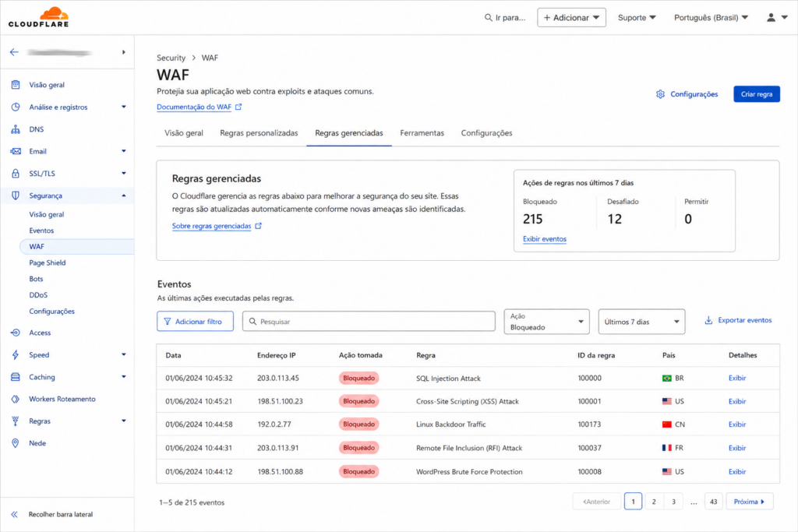Click the Access icon in sidebar
The height and width of the screenshot is (532, 798).
pos(16,333)
